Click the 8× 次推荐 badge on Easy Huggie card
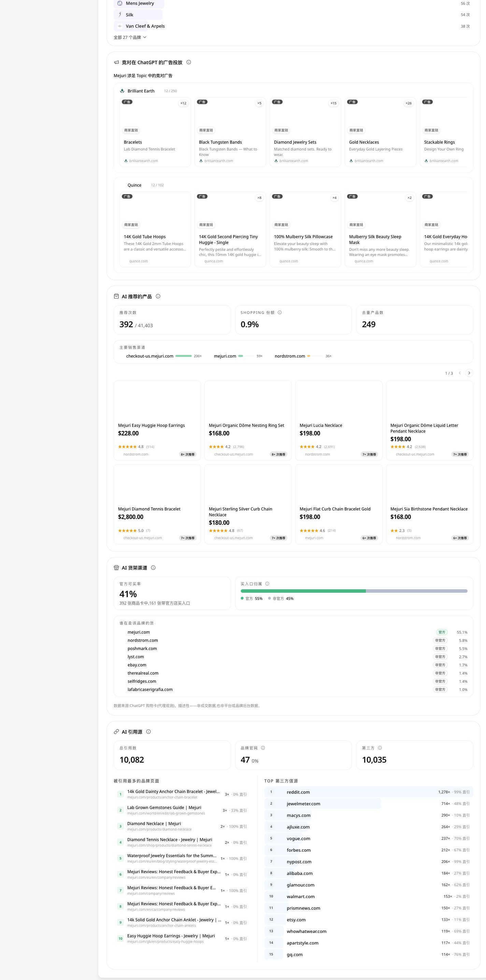486x980 pixels. coord(188,454)
